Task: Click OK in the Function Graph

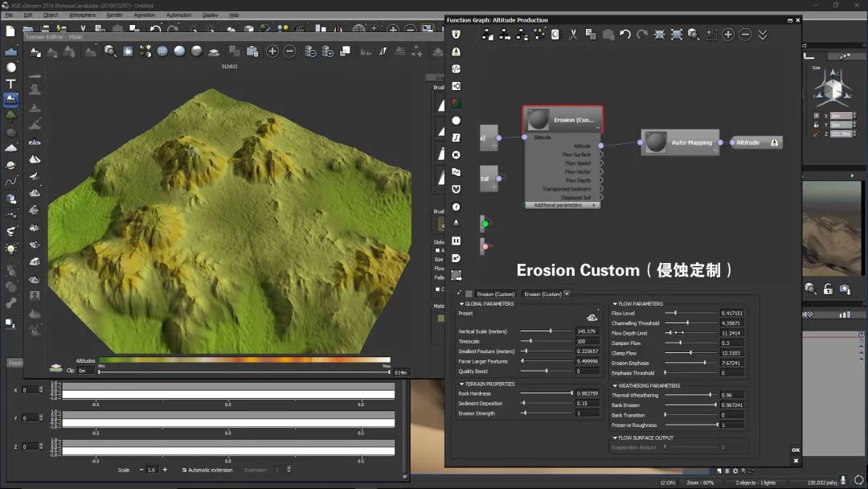Action: 796,450
